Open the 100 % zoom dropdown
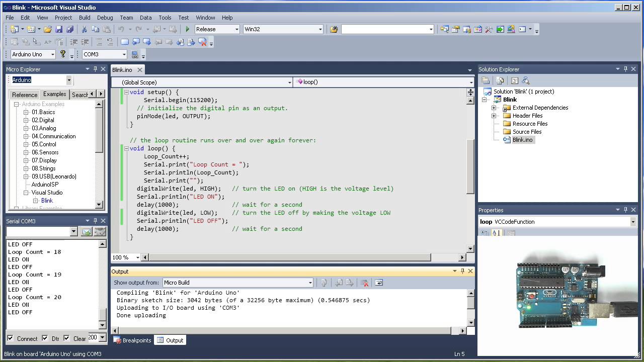Image resolution: width=644 pixels, height=362 pixels. click(137, 257)
